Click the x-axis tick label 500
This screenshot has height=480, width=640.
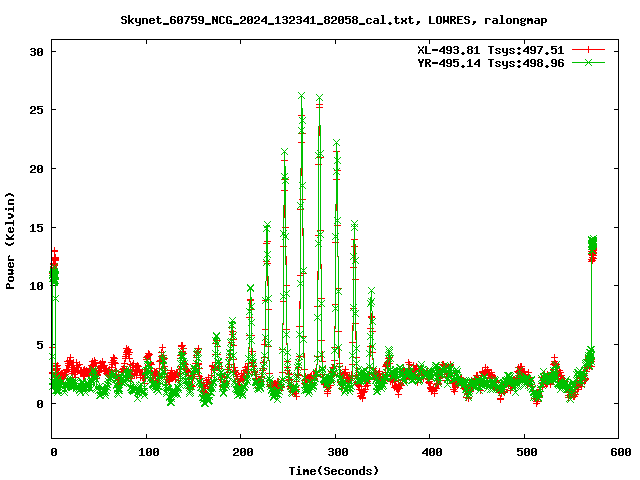pos(527,452)
